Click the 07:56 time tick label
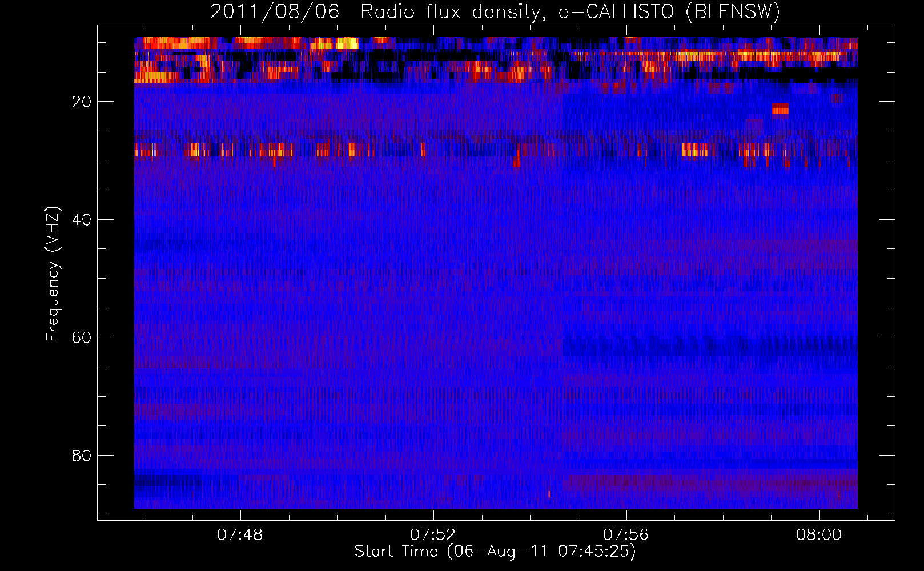924x571 pixels. (x=626, y=535)
